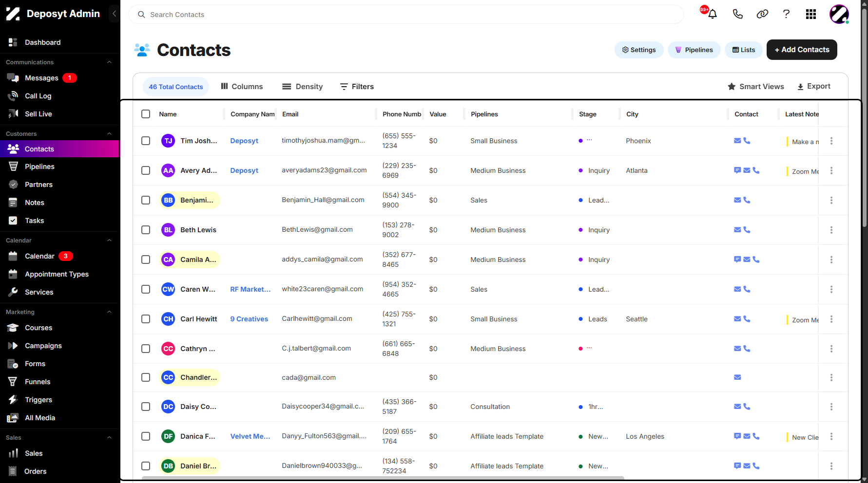The image size is (868, 483).
Task: Check the Benjami row checkbox
Action: (146, 200)
